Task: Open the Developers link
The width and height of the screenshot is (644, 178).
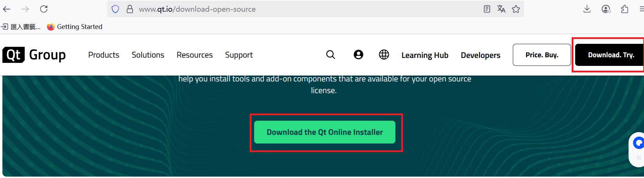Action: tap(480, 55)
